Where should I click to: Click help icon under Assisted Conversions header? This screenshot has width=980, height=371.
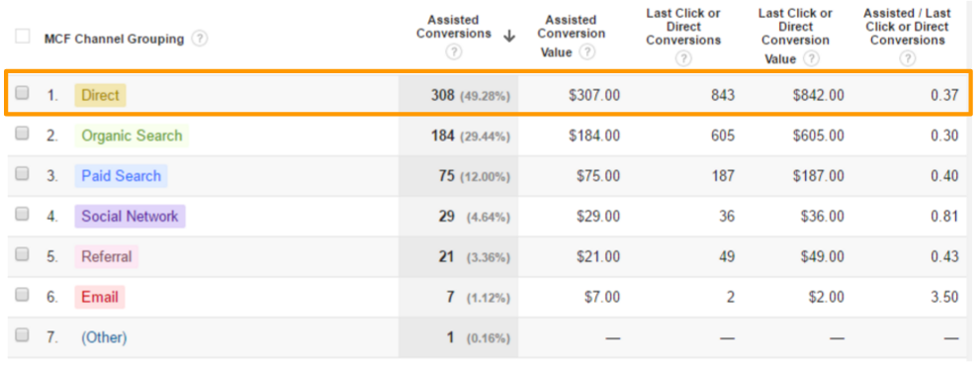454,52
